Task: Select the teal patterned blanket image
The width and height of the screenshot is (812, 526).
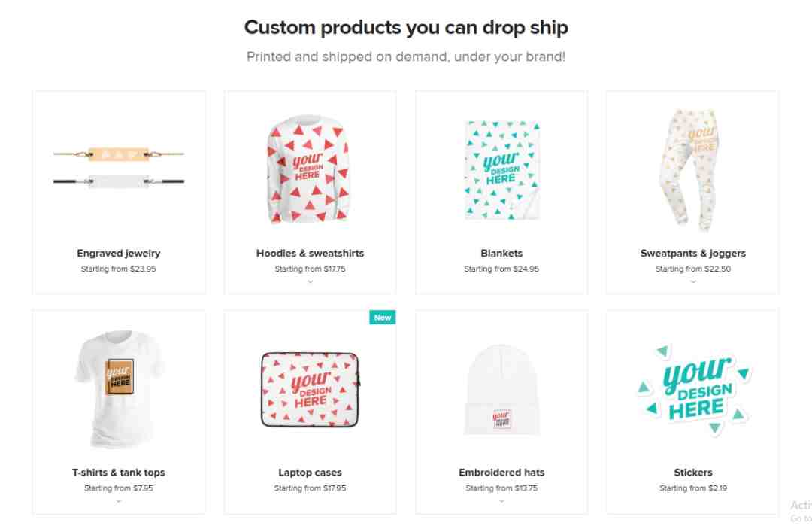Action: 501,170
